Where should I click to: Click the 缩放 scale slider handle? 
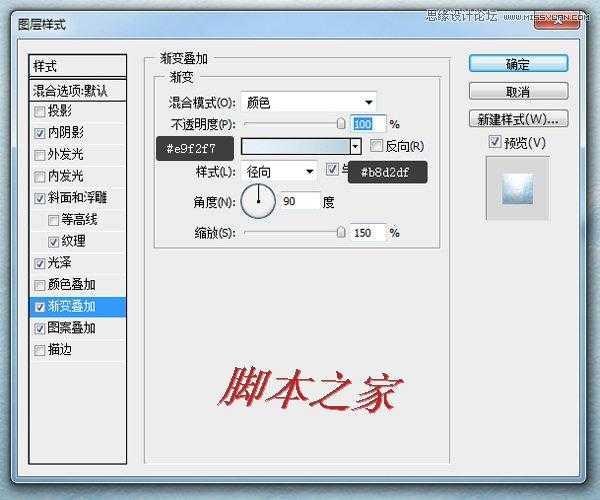341,232
